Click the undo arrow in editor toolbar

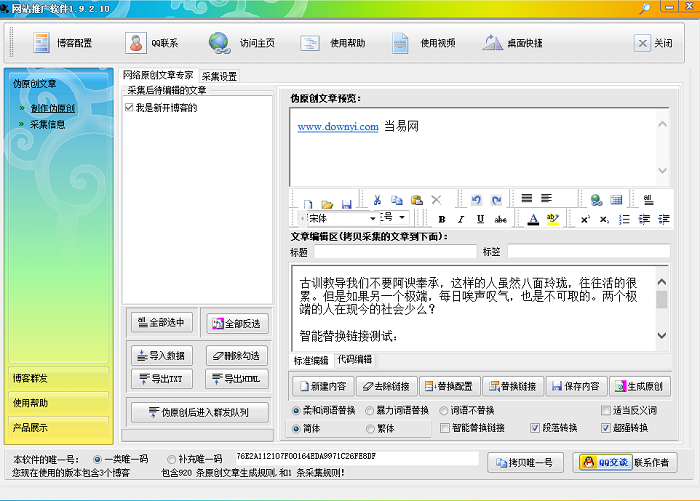click(x=476, y=201)
